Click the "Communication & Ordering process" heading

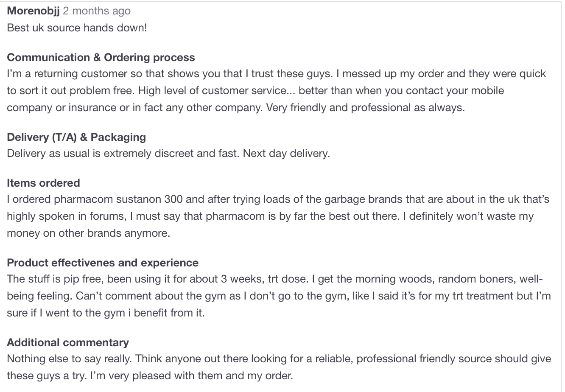pos(101,57)
